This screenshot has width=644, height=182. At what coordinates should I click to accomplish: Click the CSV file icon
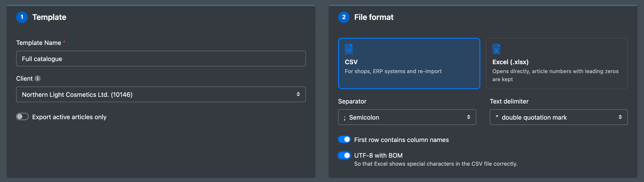tap(349, 49)
